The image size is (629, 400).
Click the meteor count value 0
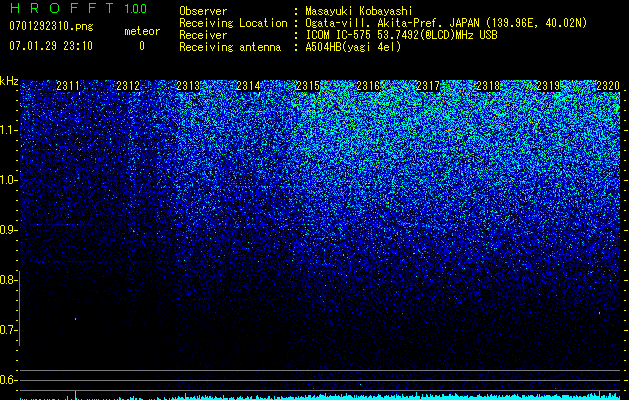point(142,46)
